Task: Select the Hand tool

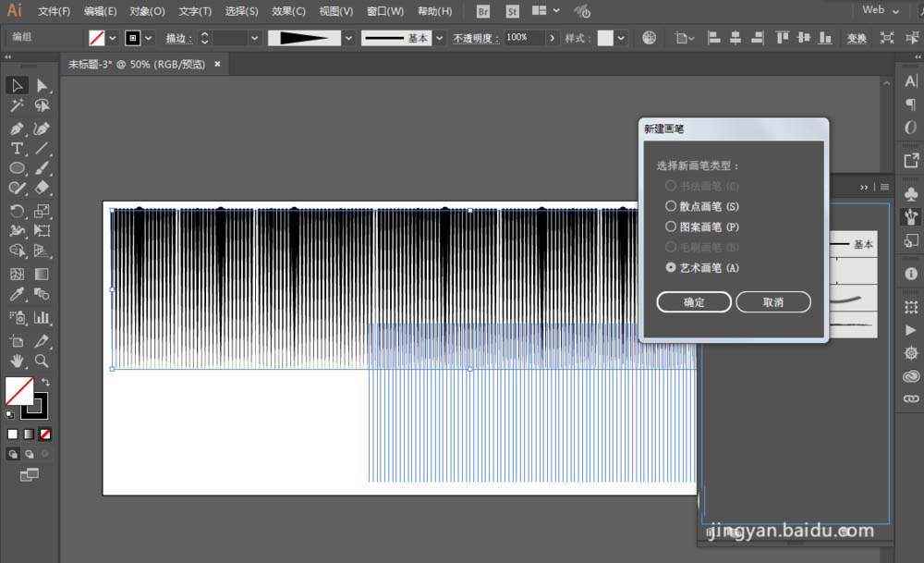Action: pos(17,361)
